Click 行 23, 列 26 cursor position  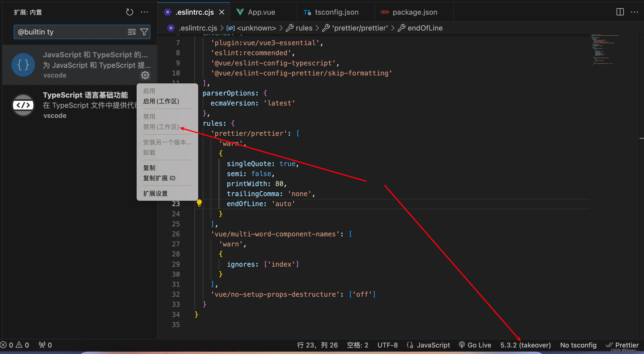pyautogui.click(x=318, y=345)
